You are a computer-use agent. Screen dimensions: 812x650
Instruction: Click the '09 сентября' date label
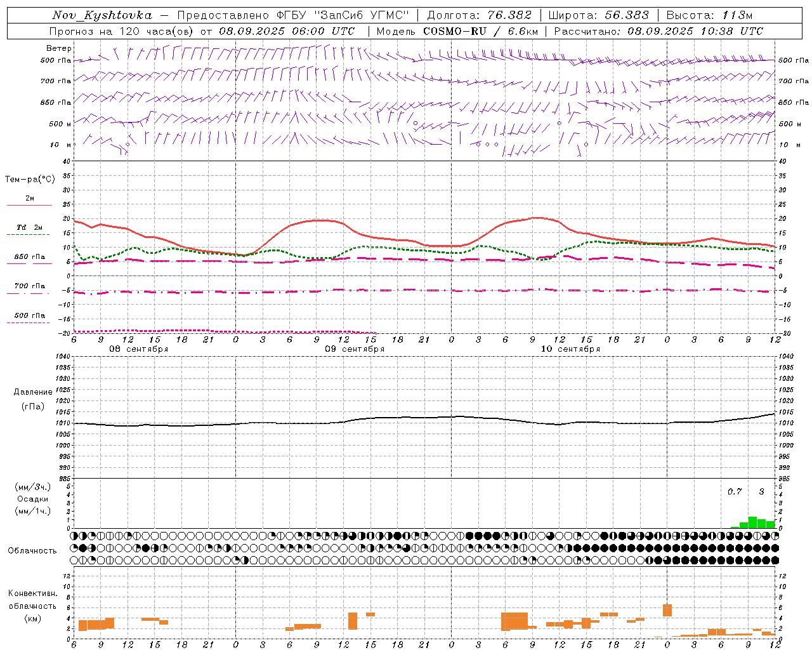(x=355, y=349)
